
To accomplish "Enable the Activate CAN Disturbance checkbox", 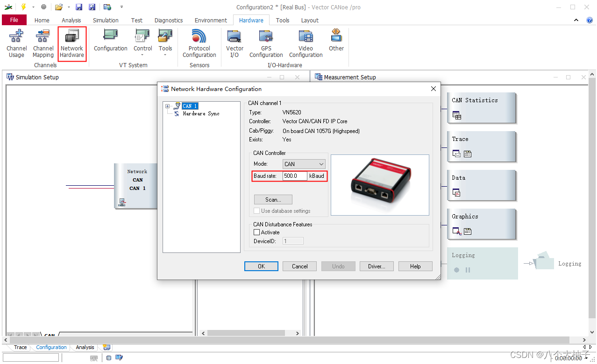I will pos(256,232).
